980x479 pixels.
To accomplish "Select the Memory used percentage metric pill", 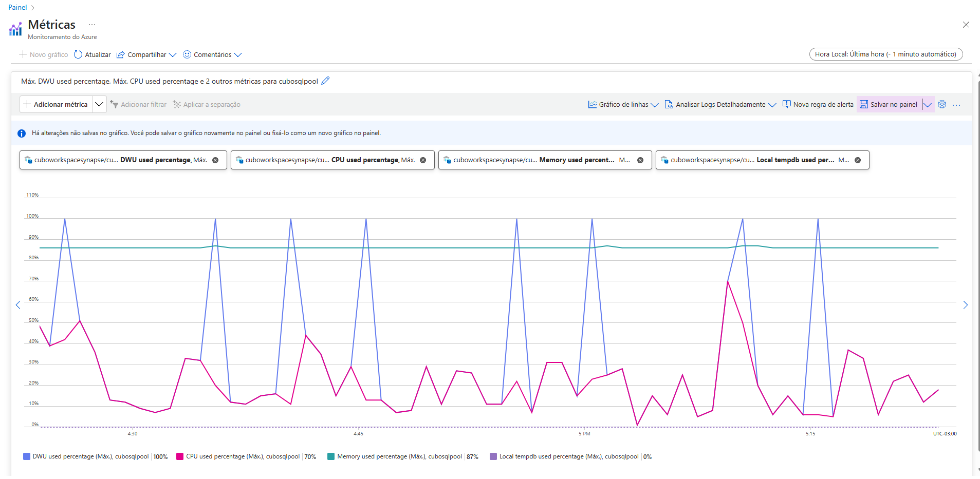I will pyautogui.click(x=545, y=160).
